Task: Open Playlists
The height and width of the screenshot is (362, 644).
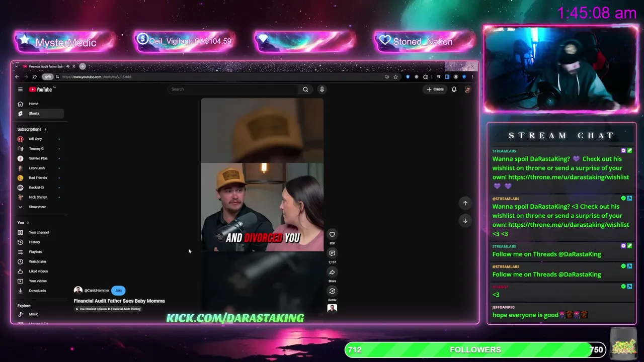Action: (x=39, y=252)
